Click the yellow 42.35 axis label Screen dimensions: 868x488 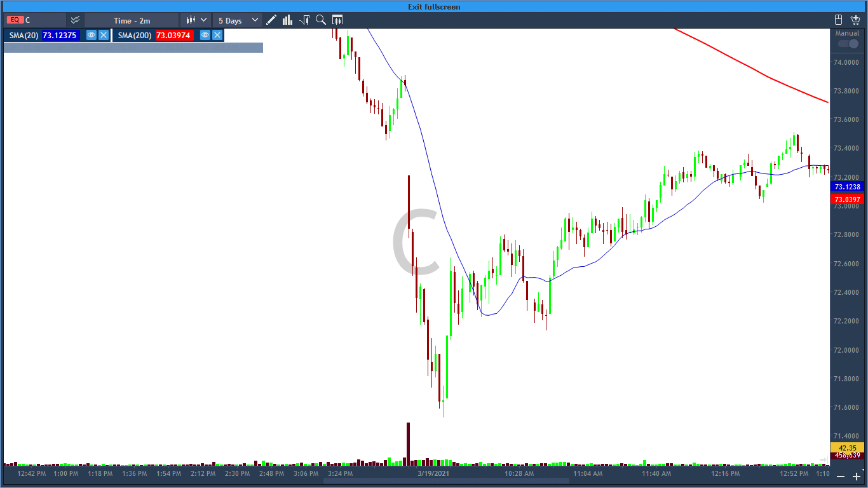click(848, 447)
